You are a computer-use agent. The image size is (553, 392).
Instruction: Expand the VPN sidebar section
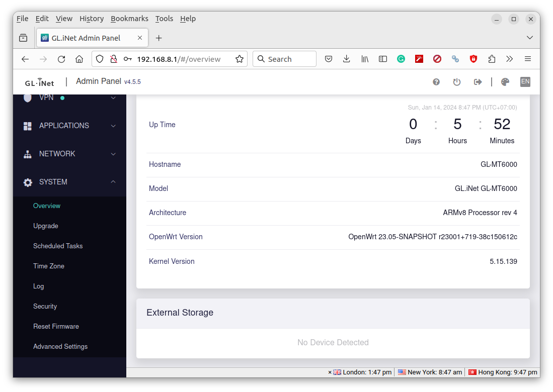pos(69,97)
